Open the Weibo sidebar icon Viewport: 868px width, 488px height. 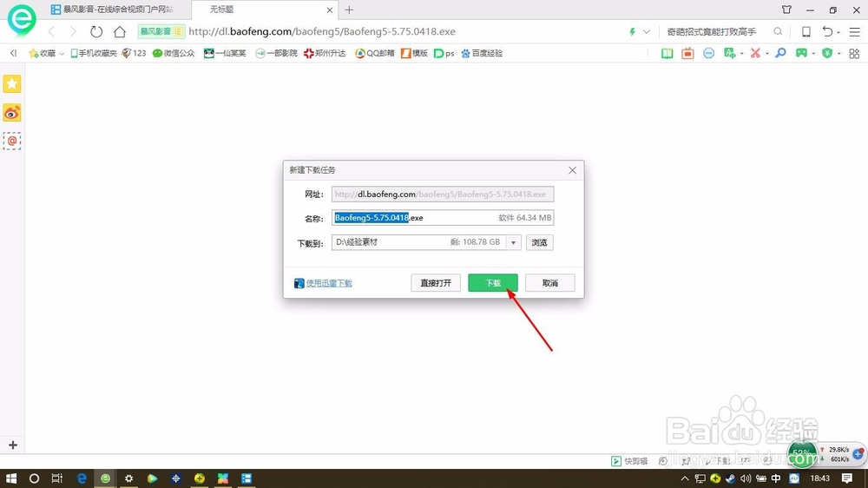11,113
